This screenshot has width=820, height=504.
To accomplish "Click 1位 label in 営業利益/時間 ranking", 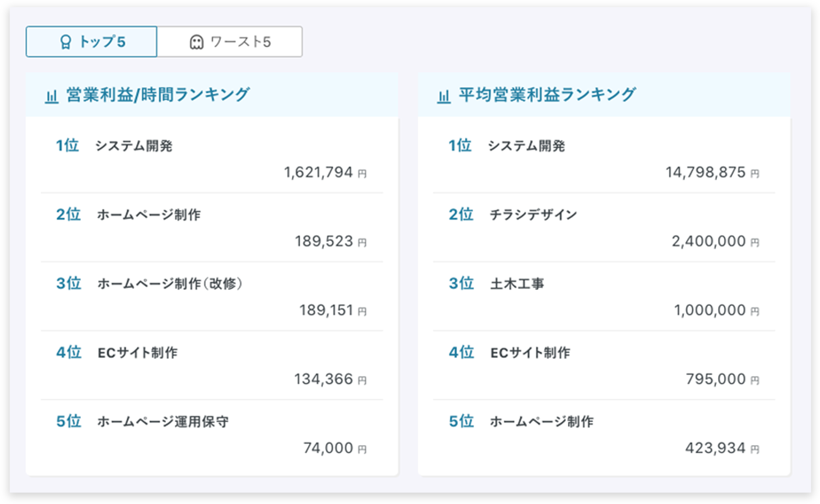I will (67, 145).
